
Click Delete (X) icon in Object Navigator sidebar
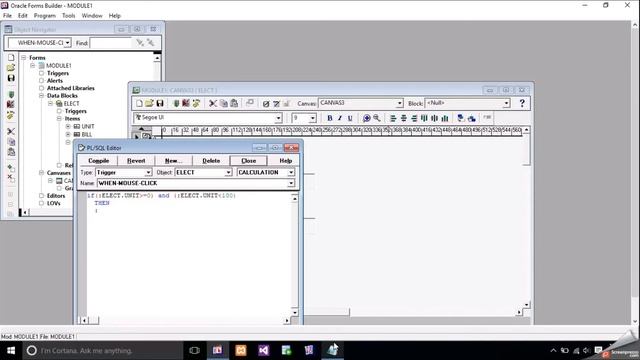pyautogui.click(x=11, y=178)
